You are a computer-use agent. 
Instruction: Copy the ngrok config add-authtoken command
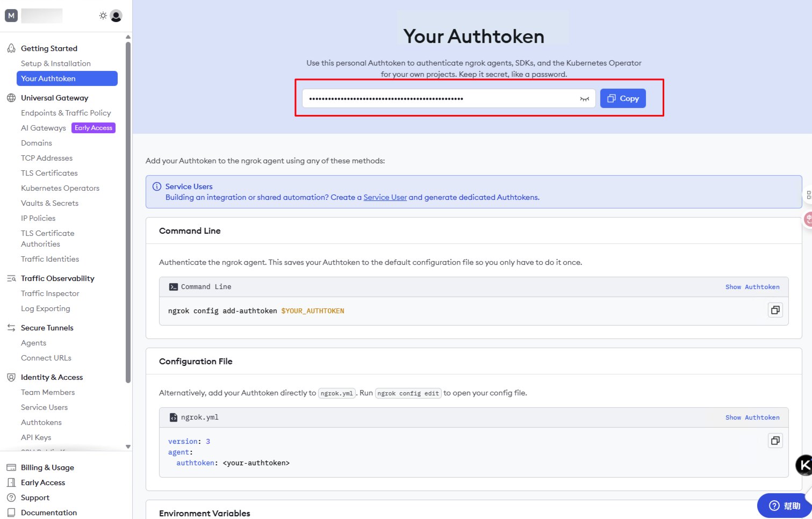coord(775,310)
